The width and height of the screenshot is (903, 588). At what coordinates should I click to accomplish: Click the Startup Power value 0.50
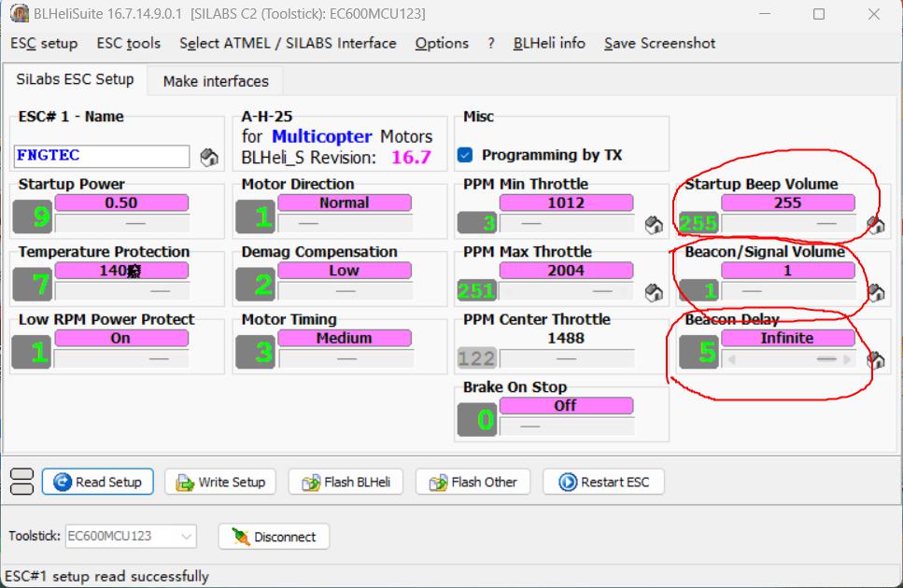(x=121, y=203)
